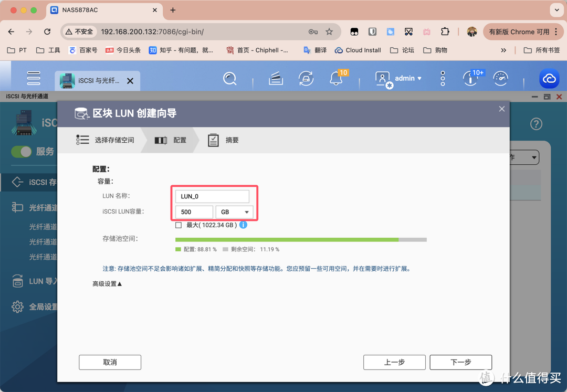This screenshot has height=392, width=567.
Task: Open the Cloud Install bookmark
Action: coord(358,50)
